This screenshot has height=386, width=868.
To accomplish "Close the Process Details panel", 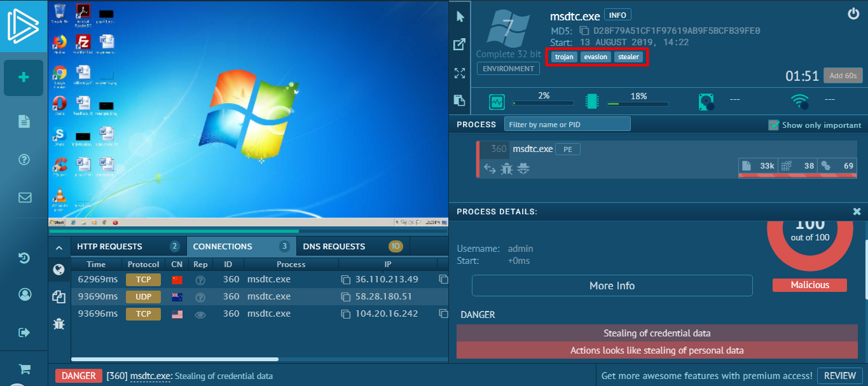I will click(857, 211).
